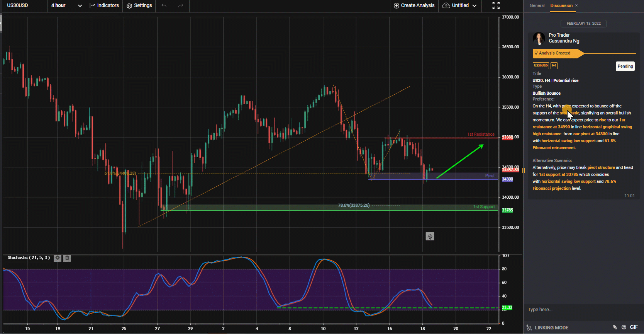Select the US30USD symbol field
The image size is (644, 334).
click(24, 5)
